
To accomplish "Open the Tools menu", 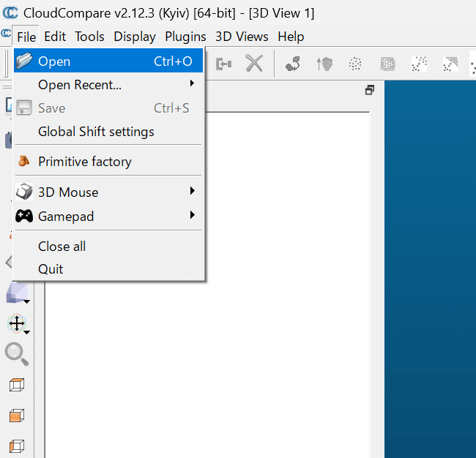I will point(89,37).
